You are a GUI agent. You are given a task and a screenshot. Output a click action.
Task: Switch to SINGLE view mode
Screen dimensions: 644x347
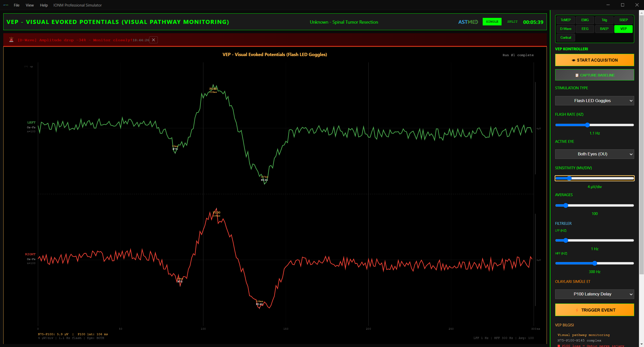492,22
